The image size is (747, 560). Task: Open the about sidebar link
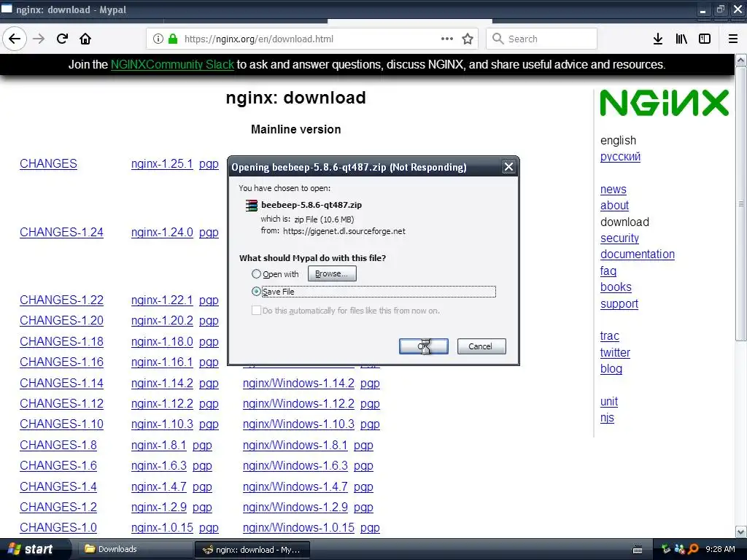614,205
